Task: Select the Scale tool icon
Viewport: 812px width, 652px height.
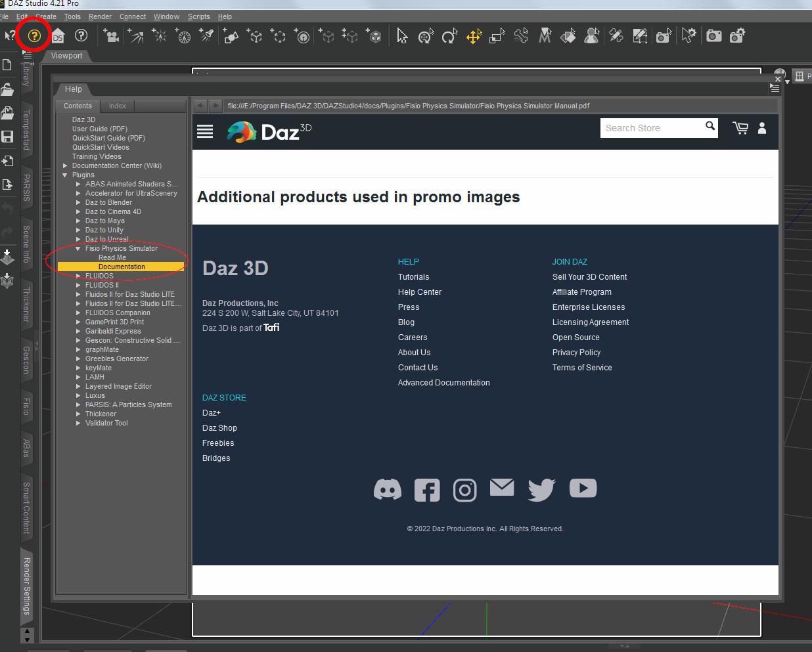Action: click(x=497, y=35)
